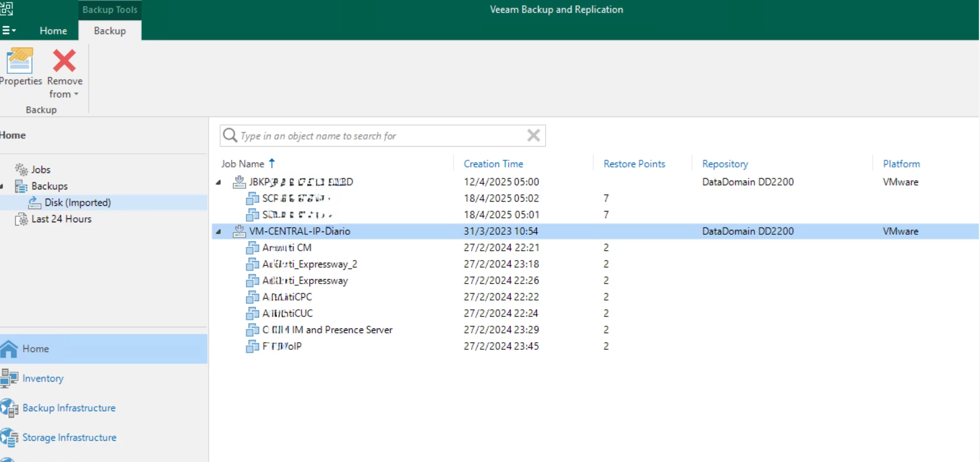Sort by Repository column header

click(x=725, y=164)
